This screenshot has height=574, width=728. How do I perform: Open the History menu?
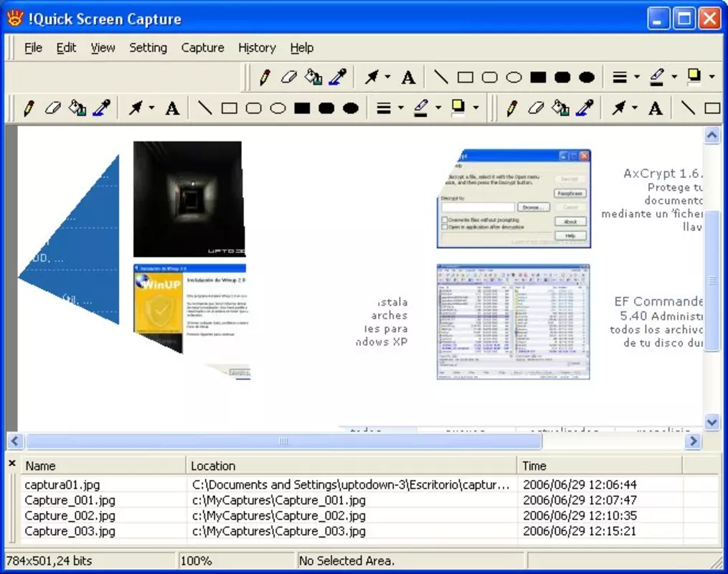[257, 48]
